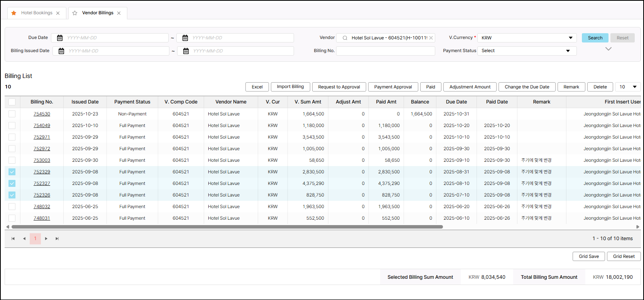Open Billing Issued Date start calendar picker
Screen dimensions: 644x300
(61, 51)
